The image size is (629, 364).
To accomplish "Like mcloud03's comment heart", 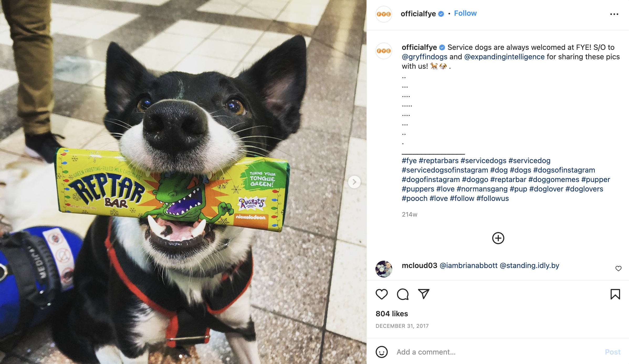I will pos(618,269).
